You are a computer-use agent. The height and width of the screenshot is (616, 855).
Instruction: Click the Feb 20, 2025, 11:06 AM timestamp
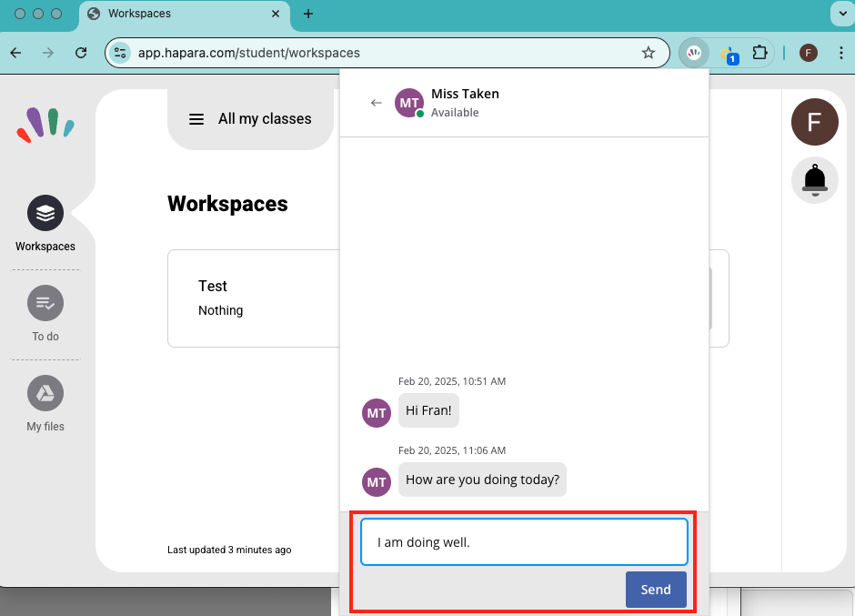coord(452,450)
